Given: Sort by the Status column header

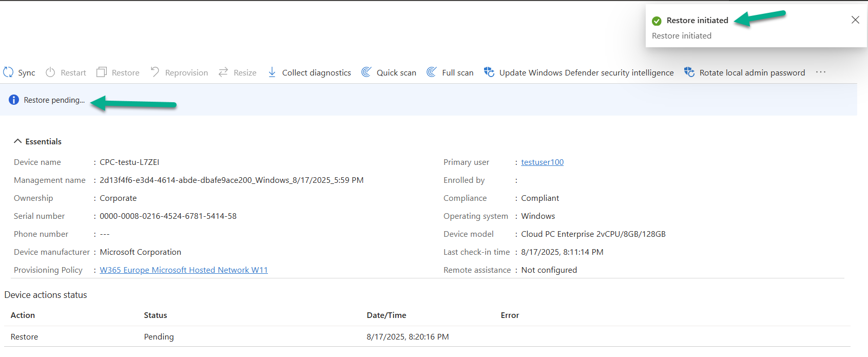Looking at the screenshot, I should 156,315.
